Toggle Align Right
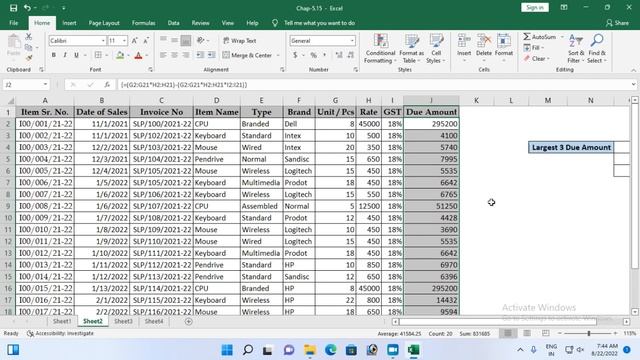The height and width of the screenshot is (360, 640). [186, 55]
